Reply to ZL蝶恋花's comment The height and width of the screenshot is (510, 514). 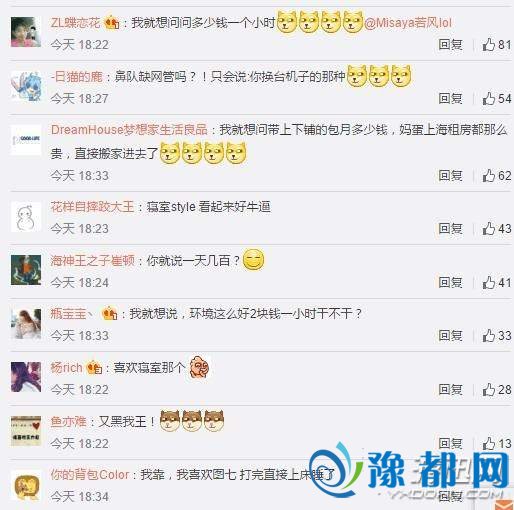(450, 44)
